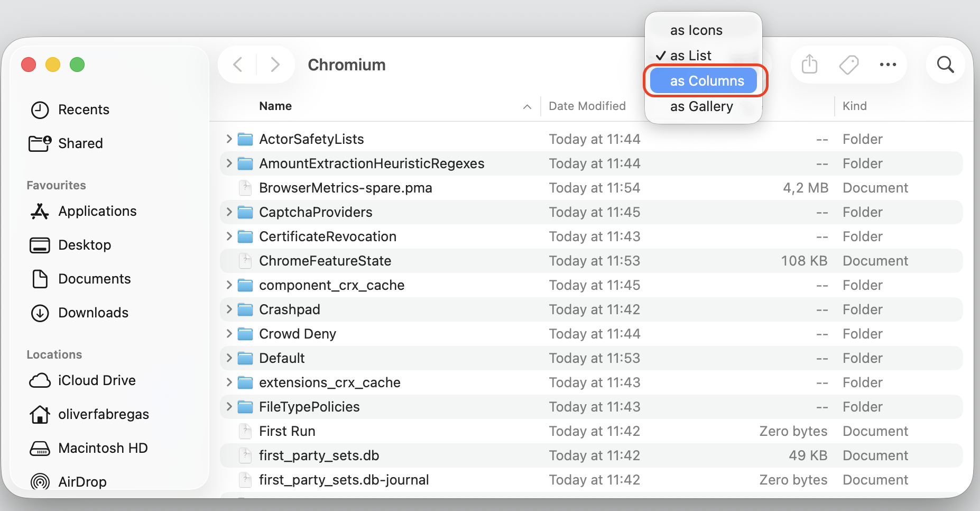Expand the CaptchaProviders folder
The height and width of the screenshot is (511, 980).
pyautogui.click(x=229, y=212)
